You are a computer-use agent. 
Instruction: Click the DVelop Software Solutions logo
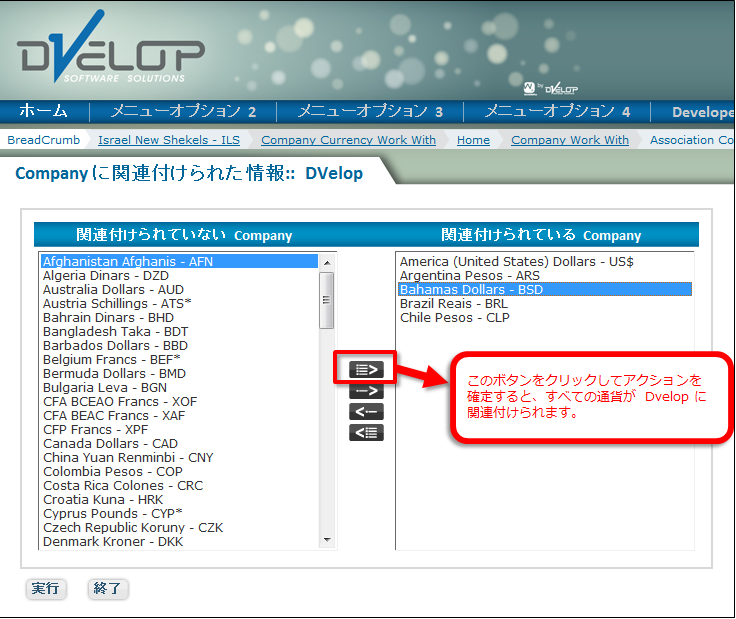111,47
